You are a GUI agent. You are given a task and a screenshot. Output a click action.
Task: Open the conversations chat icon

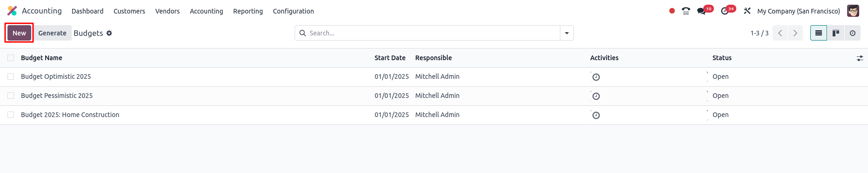(701, 11)
